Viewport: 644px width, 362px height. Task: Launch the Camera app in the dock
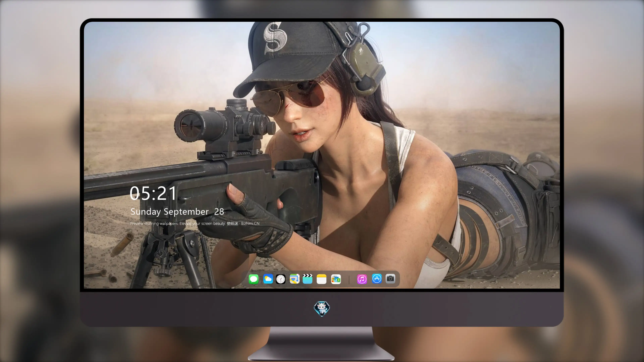point(390,279)
